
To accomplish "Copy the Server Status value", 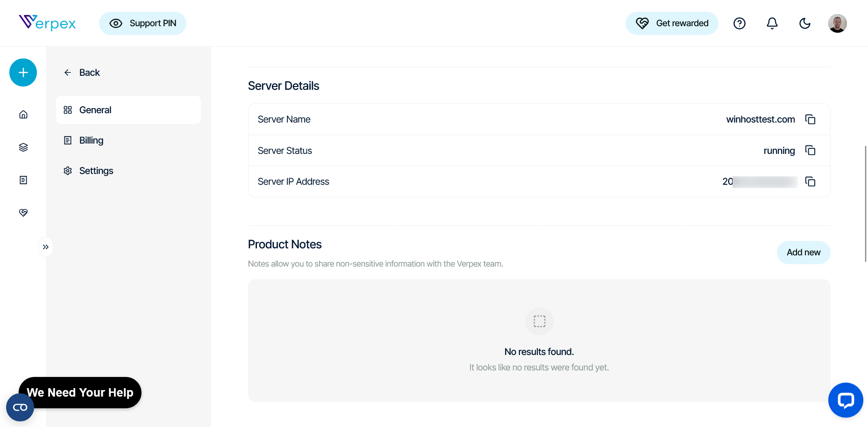I will coord(811,150).
